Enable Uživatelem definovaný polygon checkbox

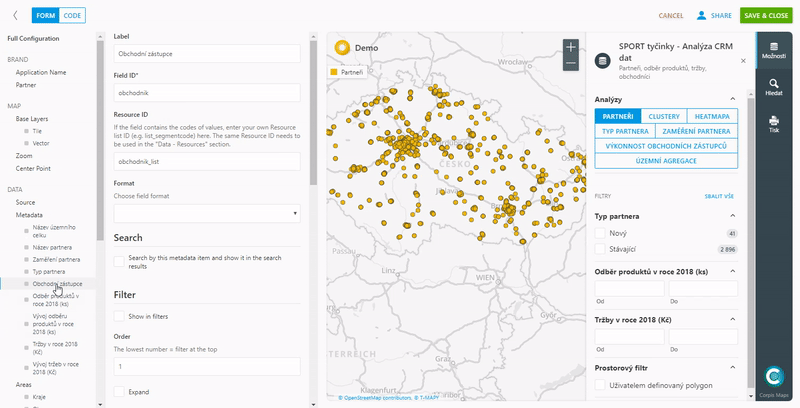click(x=600, y=385)
